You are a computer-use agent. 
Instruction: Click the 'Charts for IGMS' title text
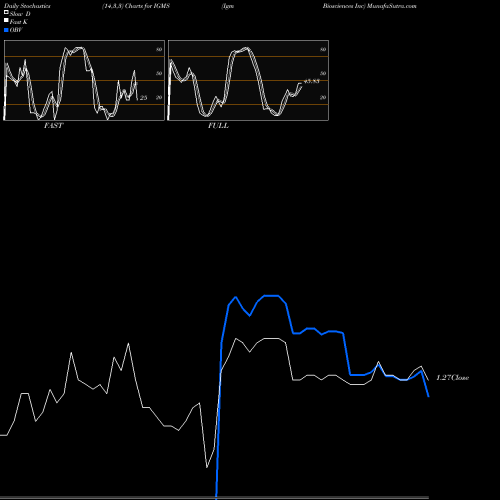pos(147,6)
